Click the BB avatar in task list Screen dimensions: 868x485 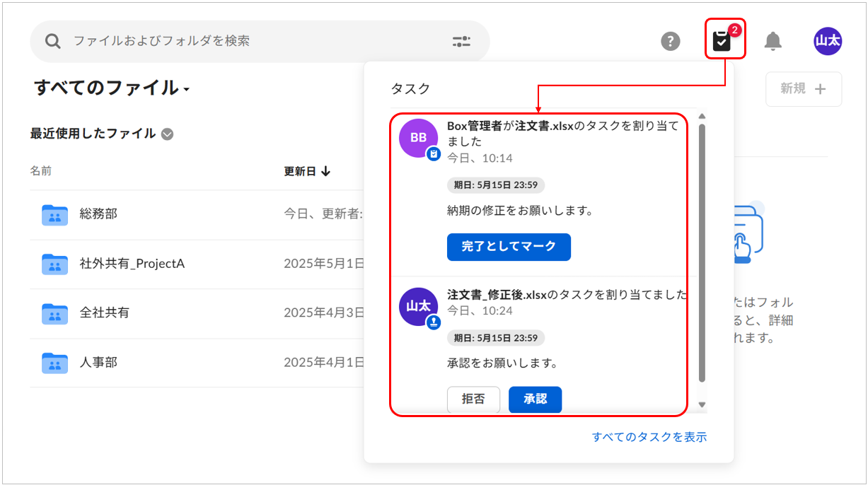(x=418, y=138)
